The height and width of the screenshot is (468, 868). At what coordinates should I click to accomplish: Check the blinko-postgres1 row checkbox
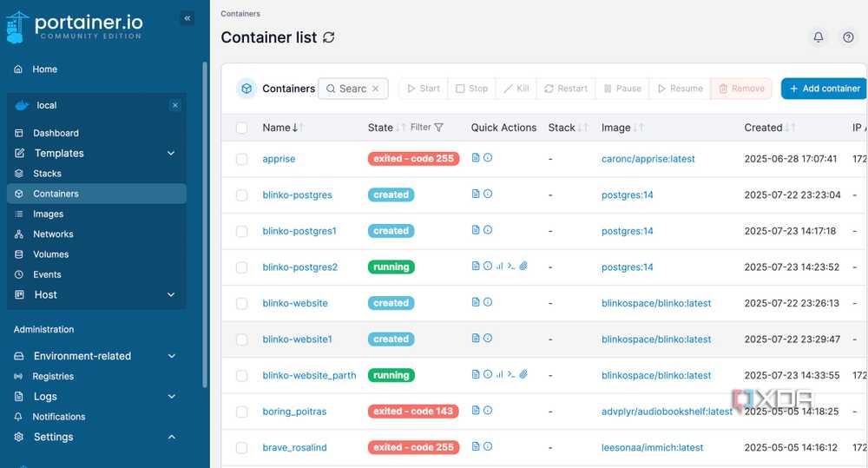coord(242,231)
